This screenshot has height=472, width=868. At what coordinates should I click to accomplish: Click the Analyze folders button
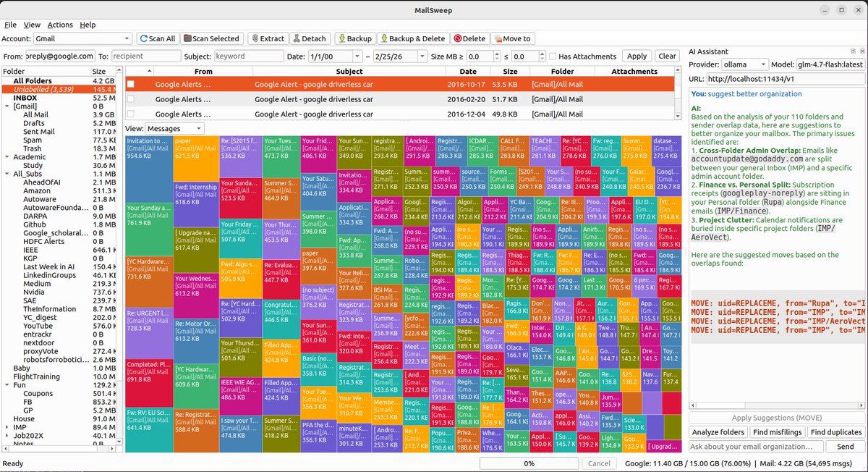[717, 432]
